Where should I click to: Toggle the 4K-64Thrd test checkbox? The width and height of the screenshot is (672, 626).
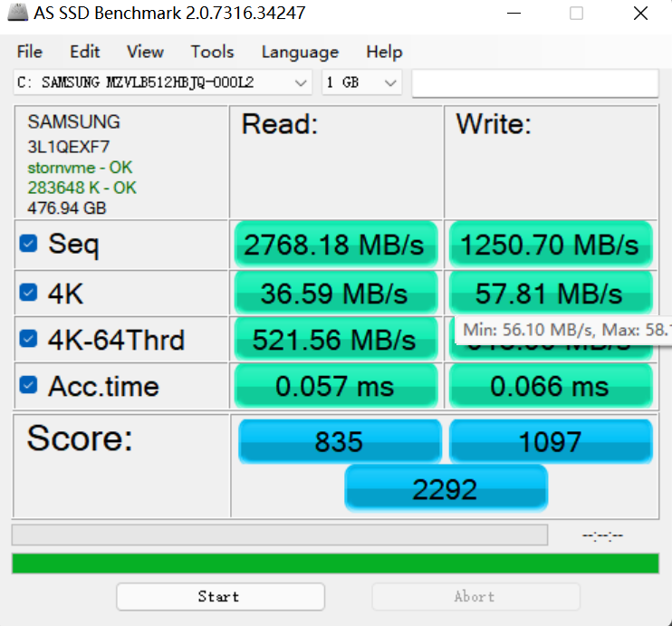tap(28, 338)
